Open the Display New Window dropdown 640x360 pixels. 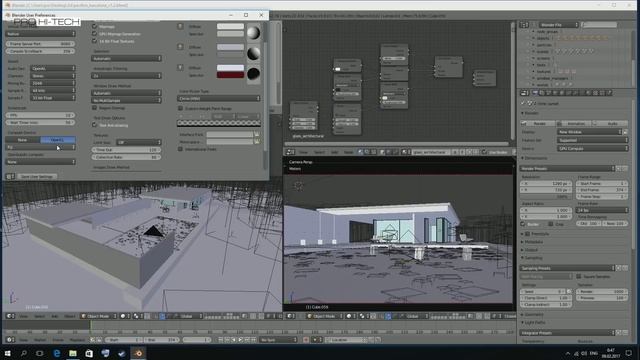[x=589, y=132]
